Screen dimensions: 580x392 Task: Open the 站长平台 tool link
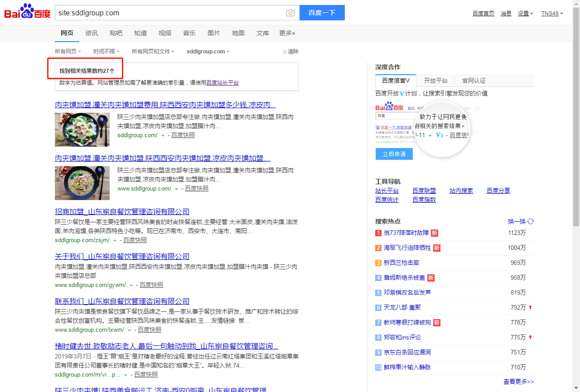pyautogui.click(x=387, y=191)
